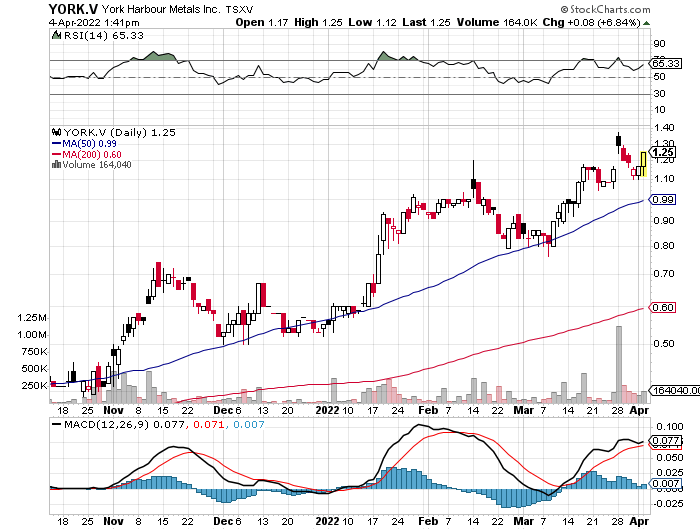Click the Volume 164.0K header value
The height and width of the screenshot is (530, 700).
(497, 22)
